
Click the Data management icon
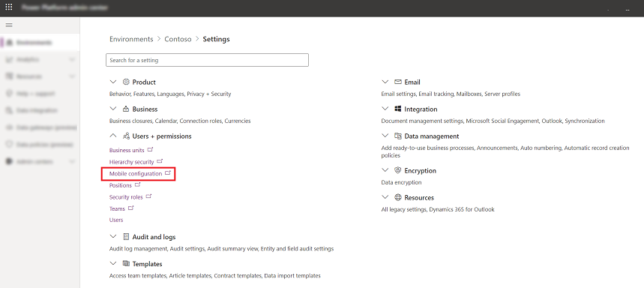[x=398, y=136]
